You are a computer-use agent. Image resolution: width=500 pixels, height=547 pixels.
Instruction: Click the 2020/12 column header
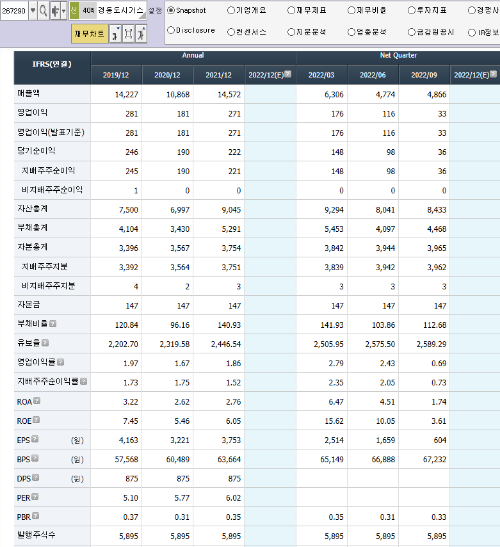tap(167, 75)
